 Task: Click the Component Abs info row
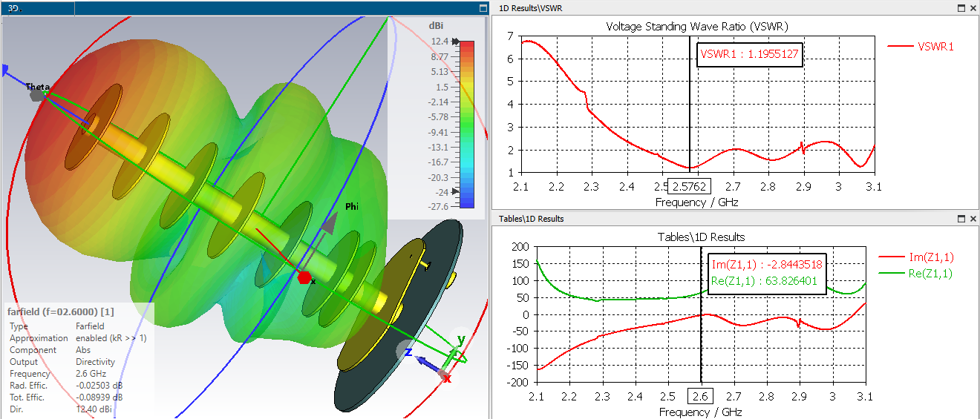click(x=48, y=350)
